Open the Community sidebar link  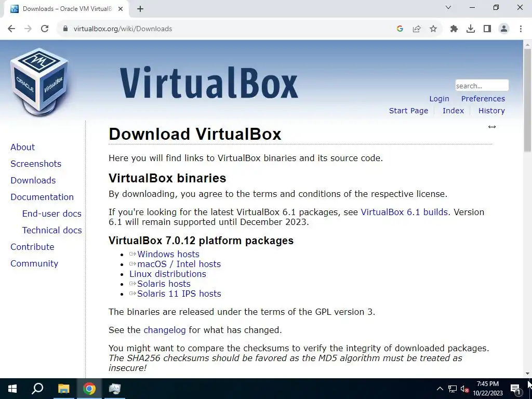point(34,263)
